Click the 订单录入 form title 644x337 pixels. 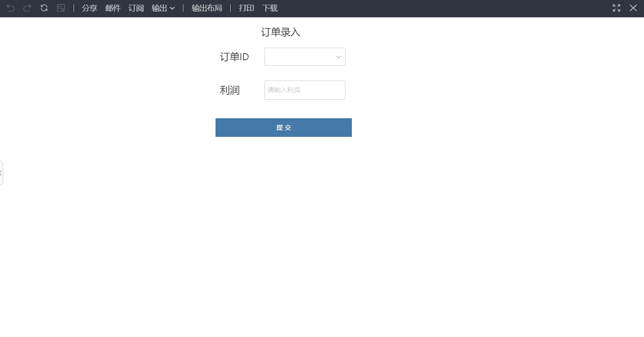280,32
